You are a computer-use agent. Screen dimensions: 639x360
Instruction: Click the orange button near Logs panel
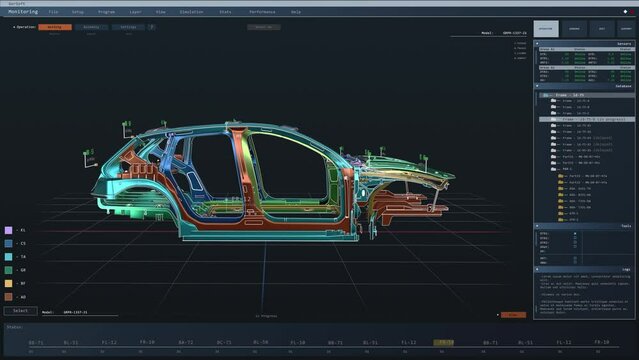[513, 315]
